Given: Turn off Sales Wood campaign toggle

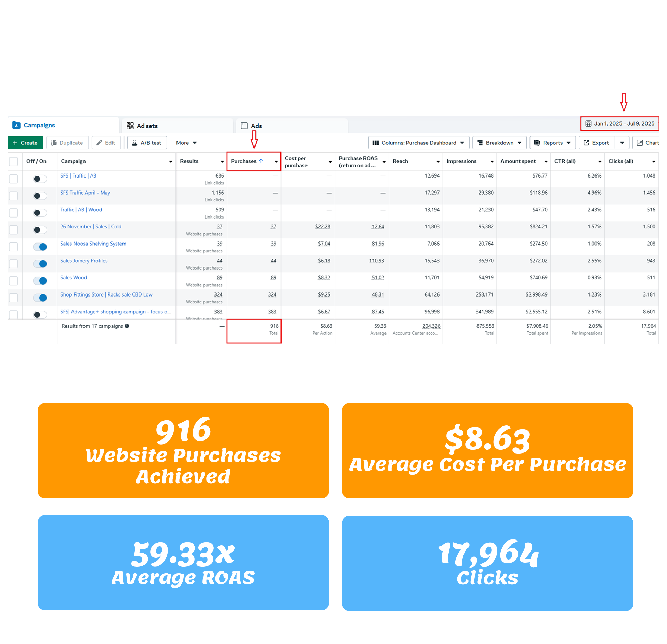Looking at the screenshot, I should click(40, 280).
